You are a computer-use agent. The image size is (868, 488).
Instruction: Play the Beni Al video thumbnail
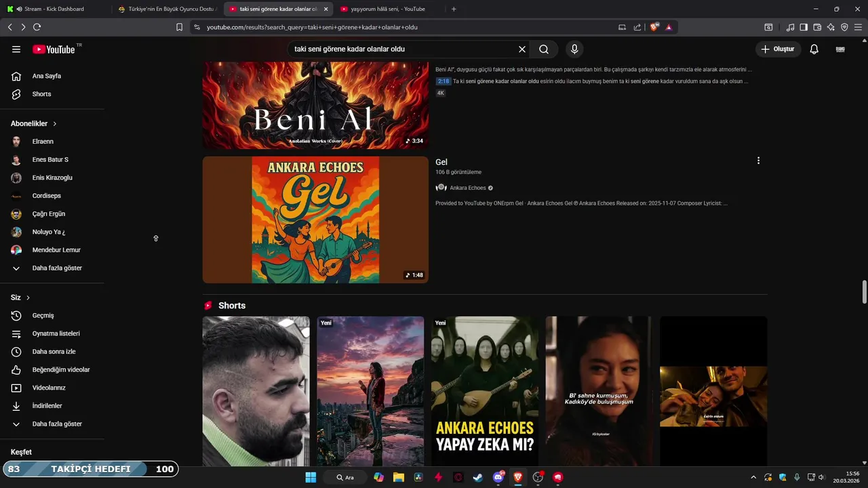point(315,105)
